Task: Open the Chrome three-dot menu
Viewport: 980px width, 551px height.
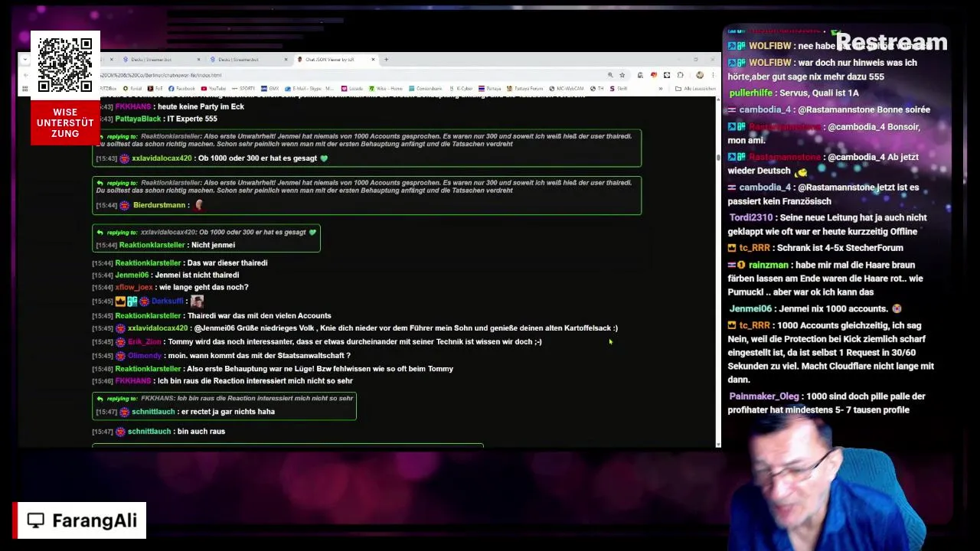Action: pyautogui.click(x=713, y=75)
